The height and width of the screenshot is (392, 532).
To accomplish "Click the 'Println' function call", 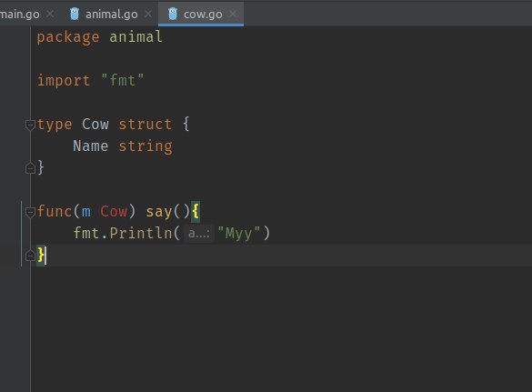I will coord(141,233).
